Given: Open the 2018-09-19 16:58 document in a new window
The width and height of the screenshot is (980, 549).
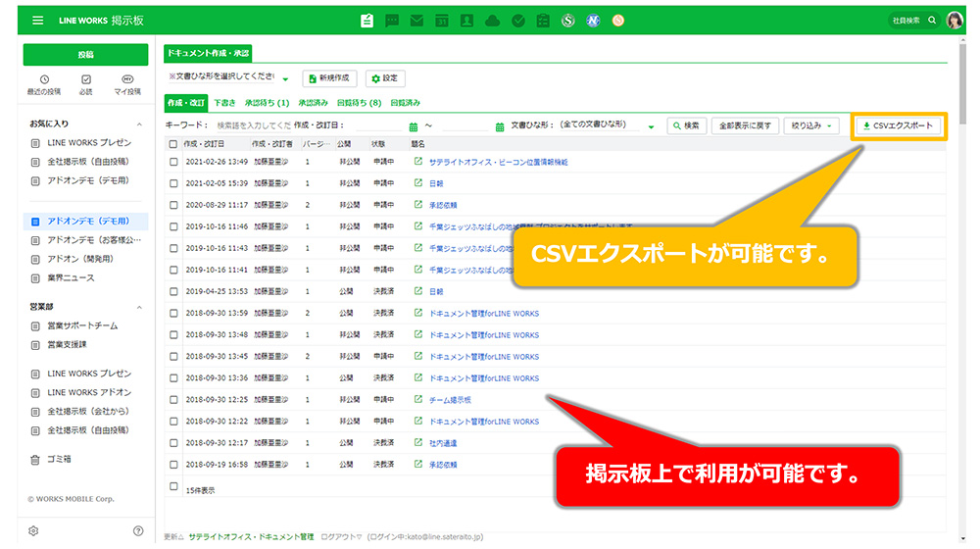Looking at the screenshot, I should (418, 464).
